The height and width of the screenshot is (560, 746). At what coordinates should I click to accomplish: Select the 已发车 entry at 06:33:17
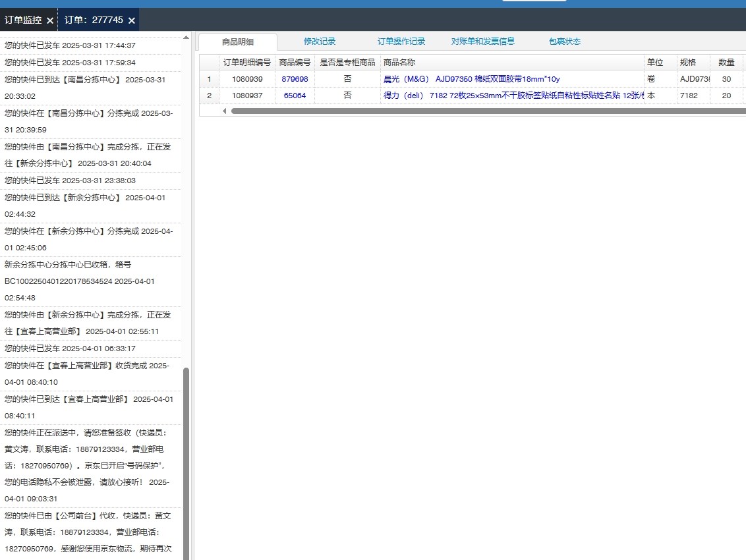90,349
